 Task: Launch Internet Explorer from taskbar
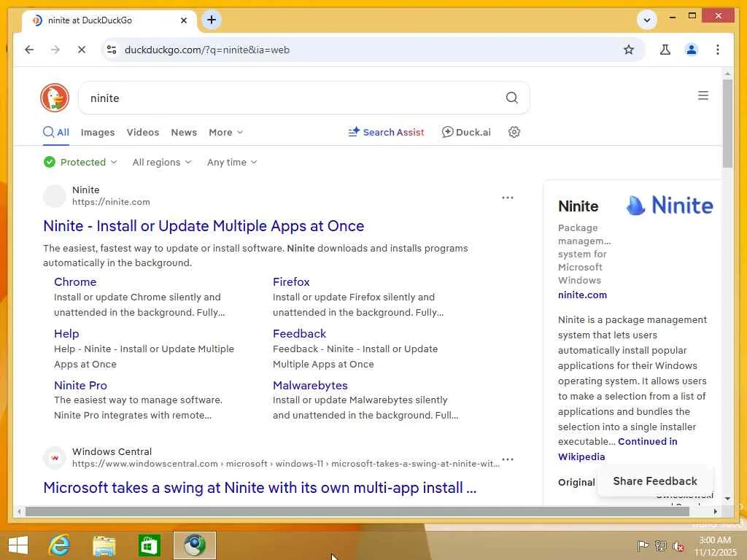tap(60, 545)
